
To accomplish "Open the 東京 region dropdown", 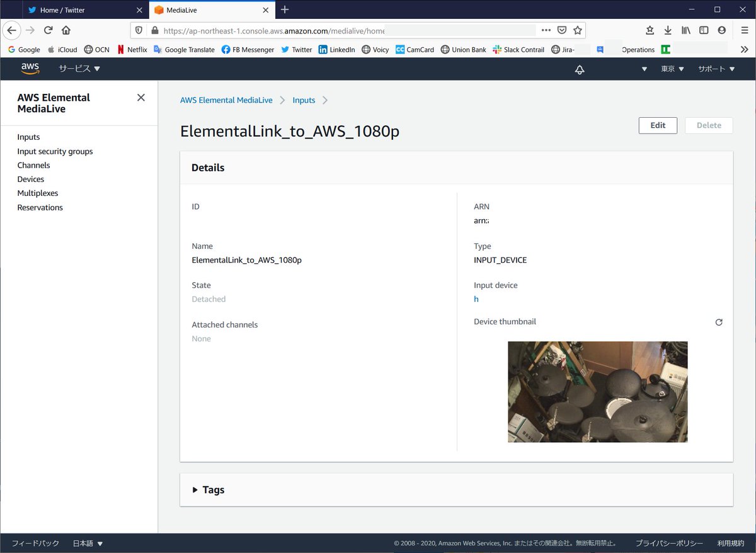I will 672,69.
